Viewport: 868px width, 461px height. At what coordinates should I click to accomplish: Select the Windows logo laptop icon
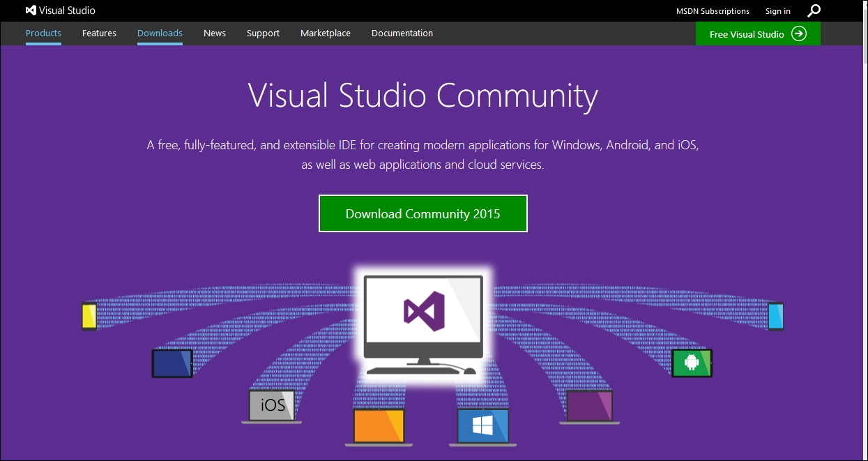tap(483, 426)
